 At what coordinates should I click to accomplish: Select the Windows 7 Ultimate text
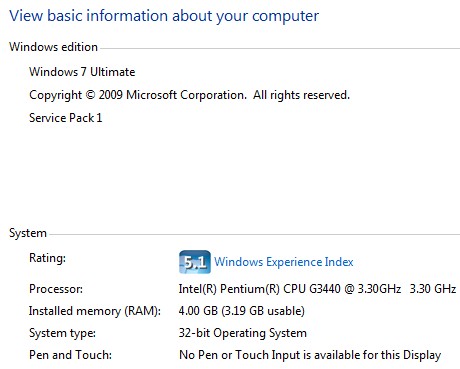coord(82,72)
